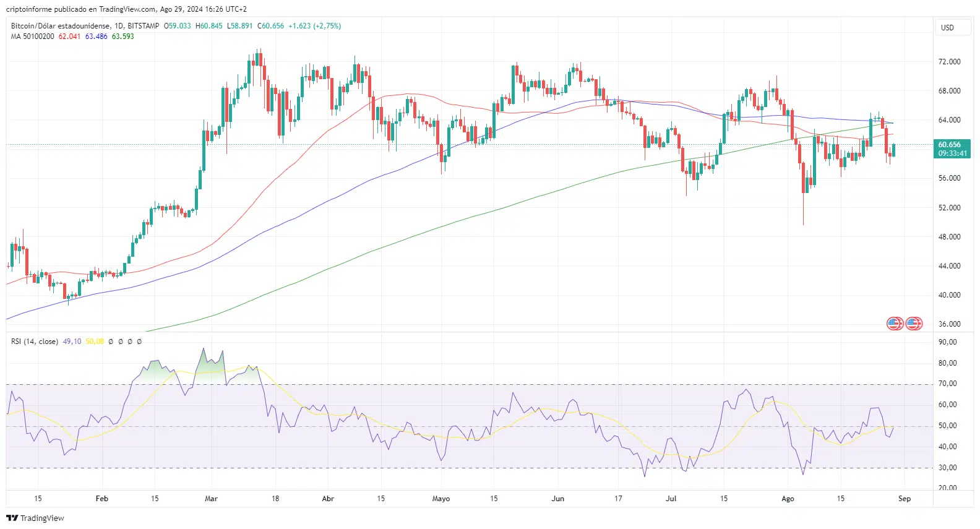Viewport: 980px width, 529px height.
Task: Open the left US flag economic event marker
Action: point(895,324)
